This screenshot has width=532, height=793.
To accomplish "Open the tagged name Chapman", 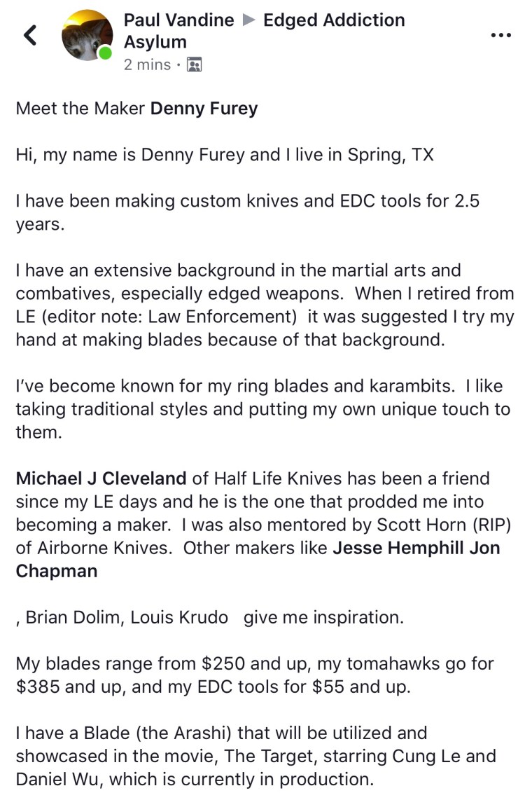I will click(x=57, y=571).
